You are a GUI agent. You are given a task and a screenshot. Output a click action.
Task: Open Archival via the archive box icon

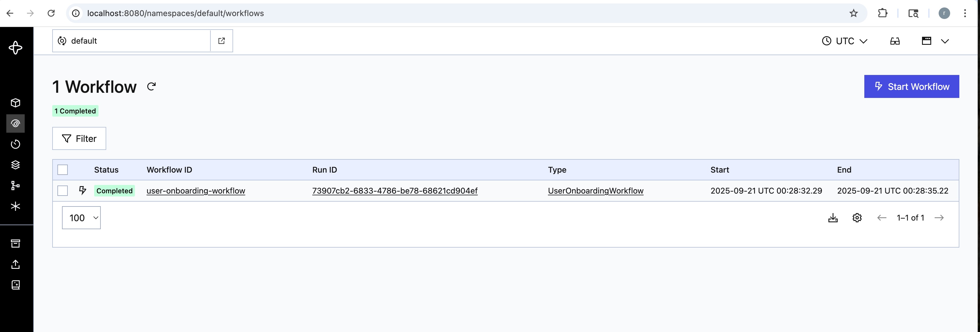point(16,243)
